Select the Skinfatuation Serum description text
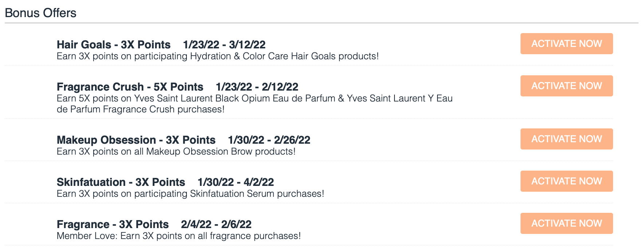The image size is (644, 251). coord(189,194)
